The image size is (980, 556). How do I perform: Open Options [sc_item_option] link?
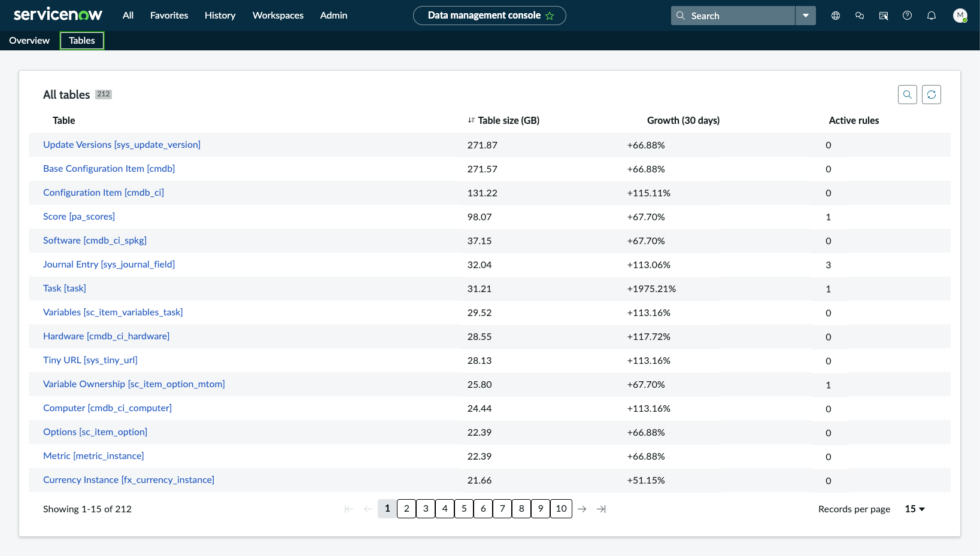tap(95, 432)
